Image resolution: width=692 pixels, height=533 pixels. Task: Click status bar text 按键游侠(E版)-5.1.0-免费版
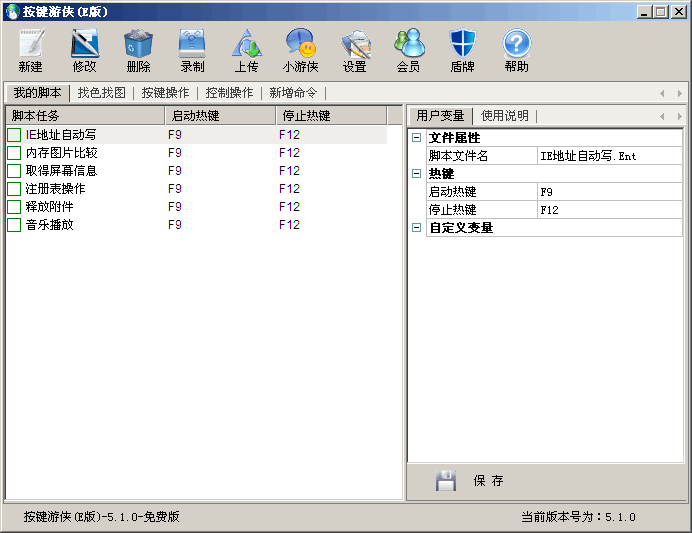tap(102, 517)
